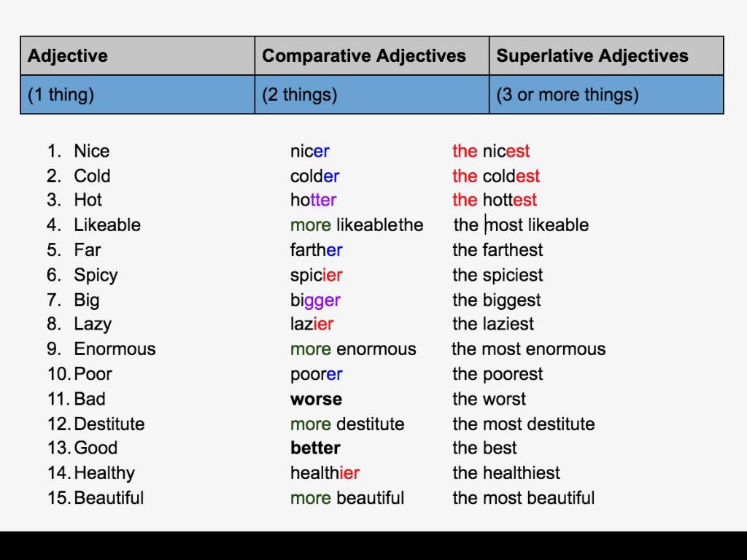Click the phrase "the most likeable"
The image size is (747, 560).
[x=521, y=225]
